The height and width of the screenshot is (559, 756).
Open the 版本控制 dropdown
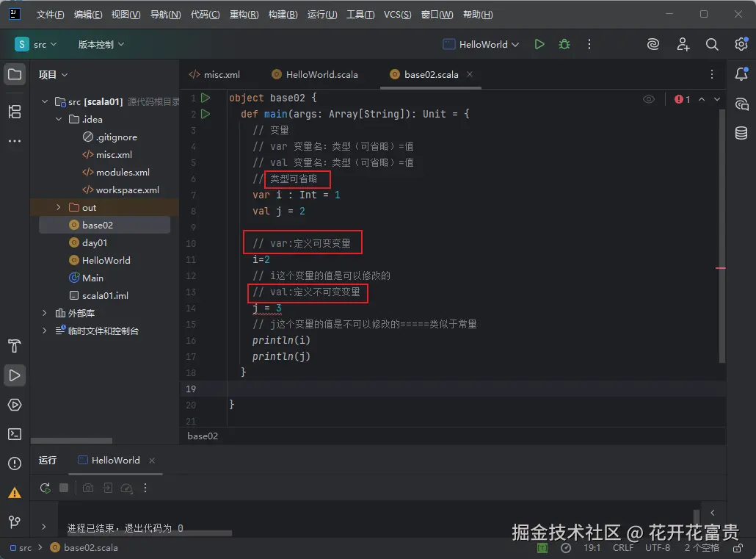(x=101, y=44)
